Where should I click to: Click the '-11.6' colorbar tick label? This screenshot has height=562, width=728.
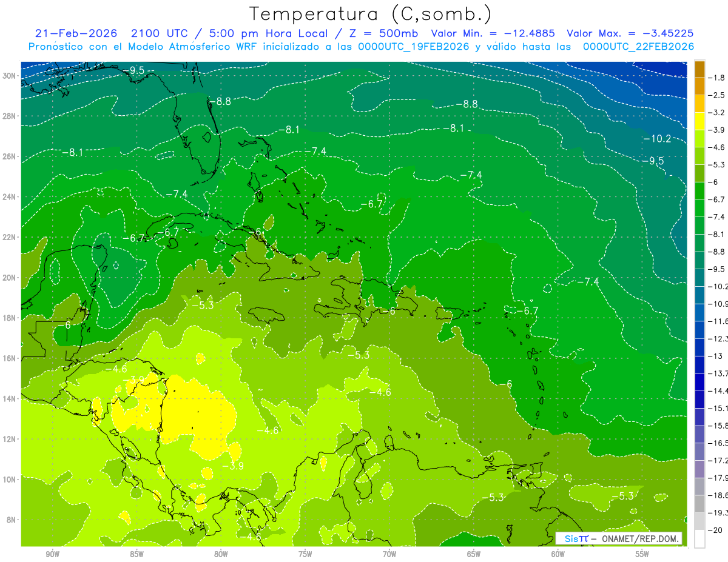click(718, 321)
